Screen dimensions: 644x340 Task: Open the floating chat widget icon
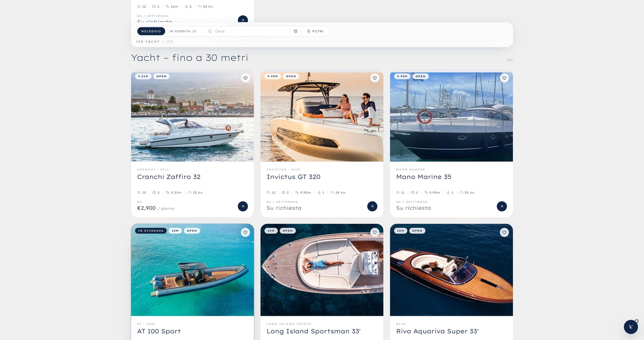[x=631, y=327]
